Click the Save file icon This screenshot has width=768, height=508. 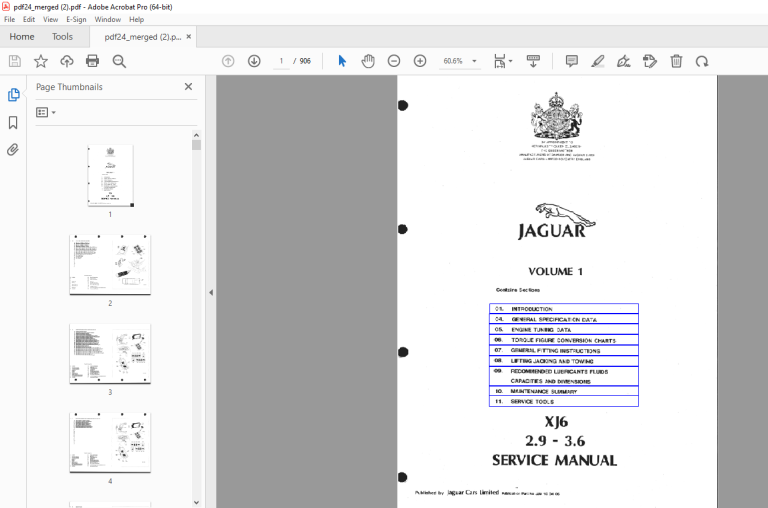point(15,61)
